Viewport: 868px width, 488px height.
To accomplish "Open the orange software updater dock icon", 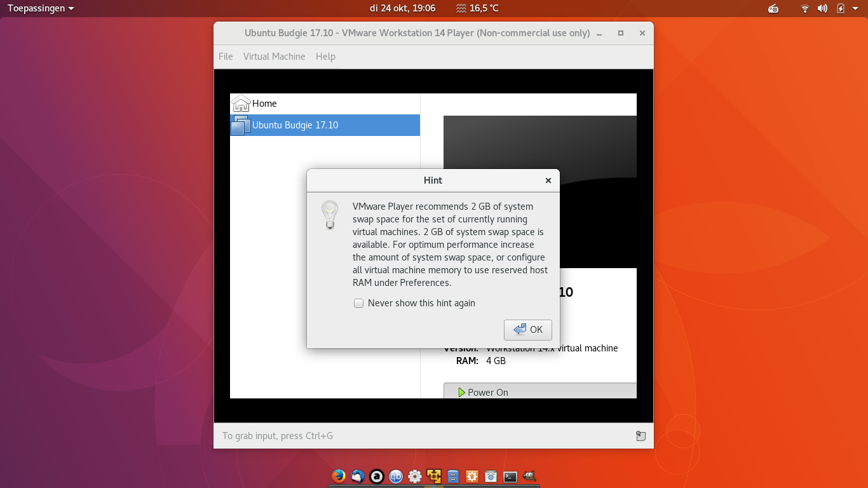I will (x=472, y=476).
